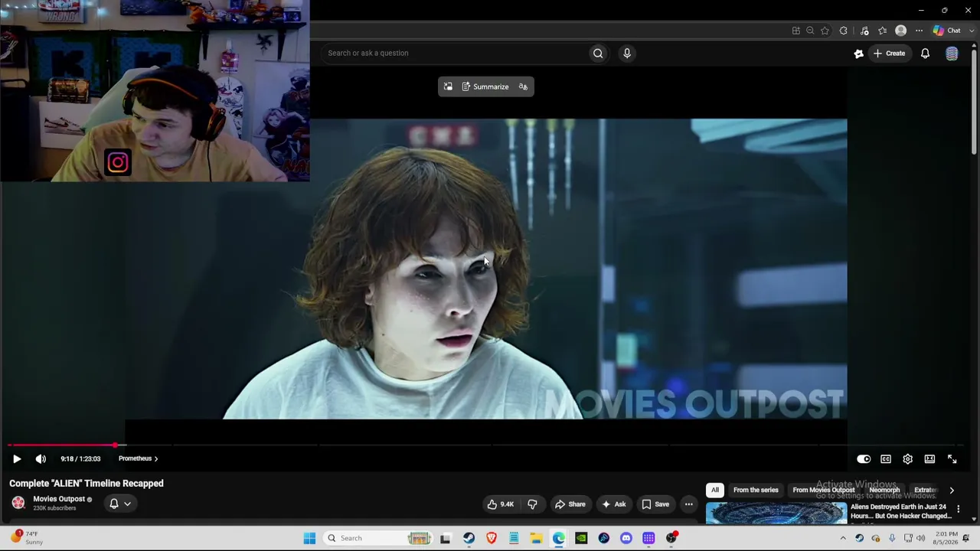The height and width of the screenshot is (551, 980).
Task: Expand the Copilot Chat dropdown arrow
Action: tap(972, 31)
